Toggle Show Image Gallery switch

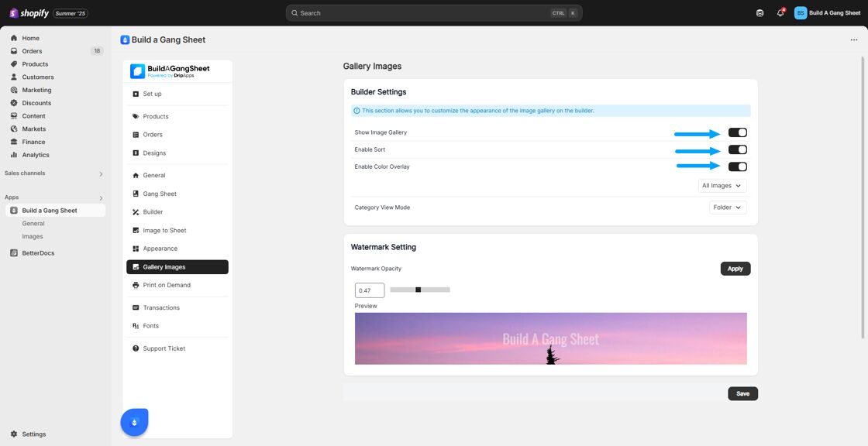(737, 132)
